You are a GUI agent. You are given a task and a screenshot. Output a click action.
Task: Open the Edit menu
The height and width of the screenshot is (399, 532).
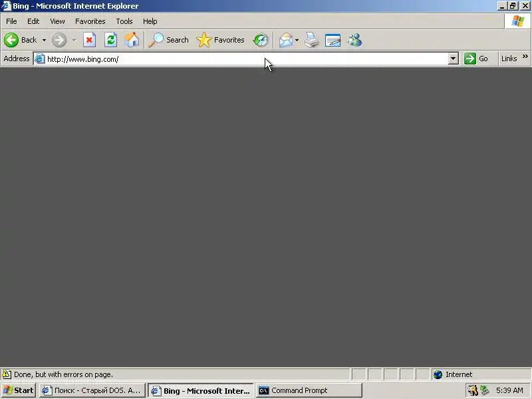pos(33,21)
